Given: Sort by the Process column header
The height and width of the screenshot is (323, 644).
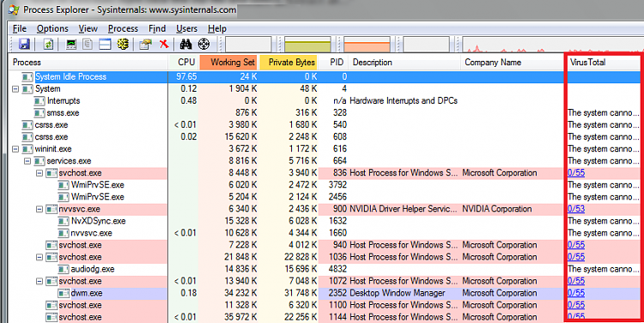Looking at the screenshot, I should pyautogui.click(x=88, y=63).
